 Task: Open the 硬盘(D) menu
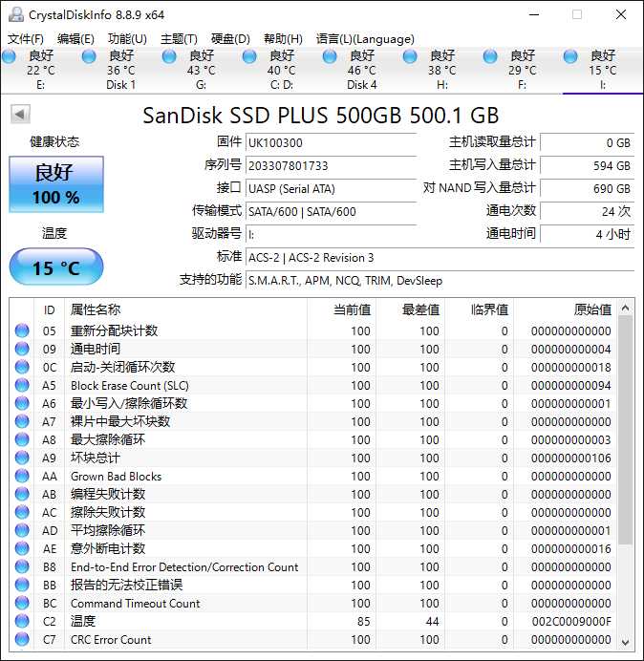click(x=230, y=39)
